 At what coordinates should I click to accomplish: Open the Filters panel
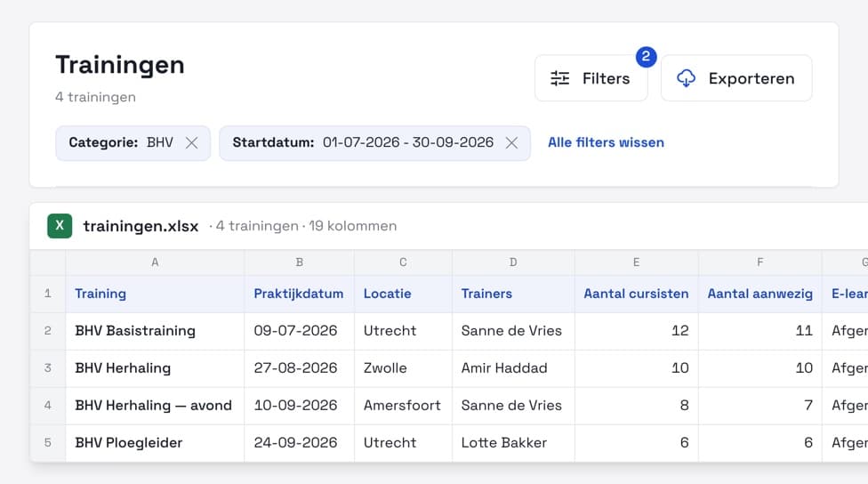(591, 78)
